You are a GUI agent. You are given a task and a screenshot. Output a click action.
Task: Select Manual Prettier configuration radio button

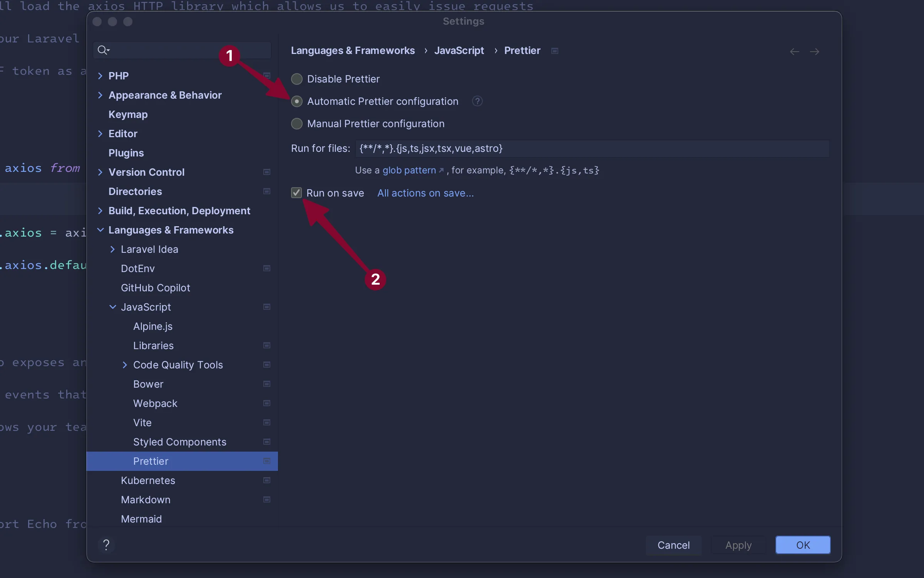(x=296, y=124)
